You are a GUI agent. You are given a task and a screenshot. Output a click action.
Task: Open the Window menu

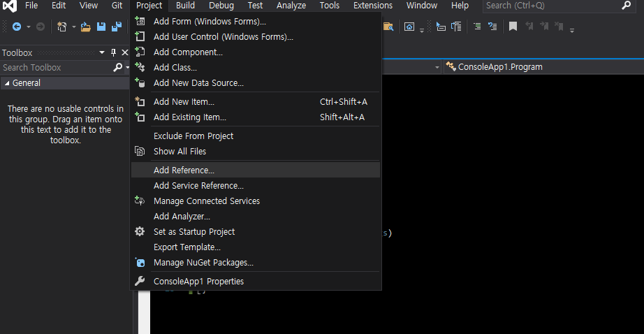[x=422, y=6]
